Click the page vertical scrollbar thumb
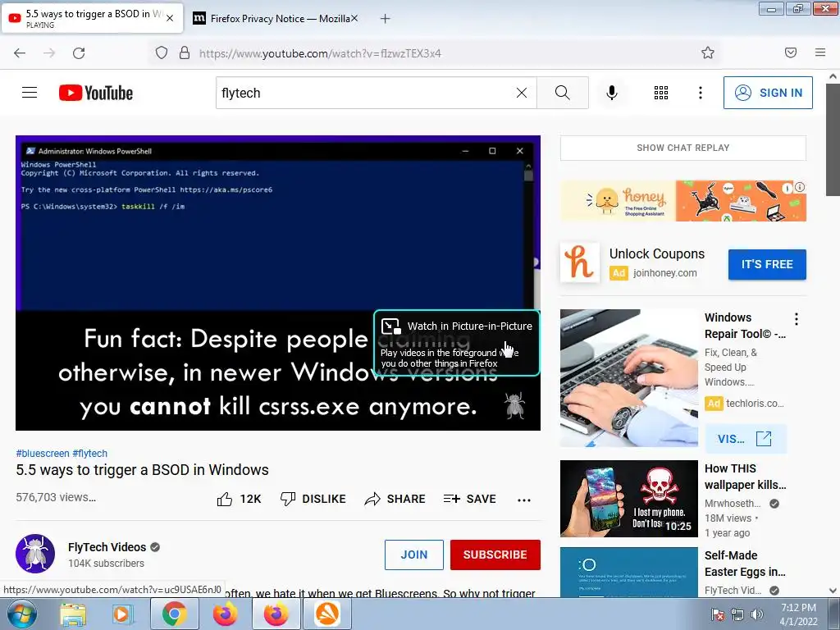The height and width of the screenshot is (630, 840). [x=833, y=140]
